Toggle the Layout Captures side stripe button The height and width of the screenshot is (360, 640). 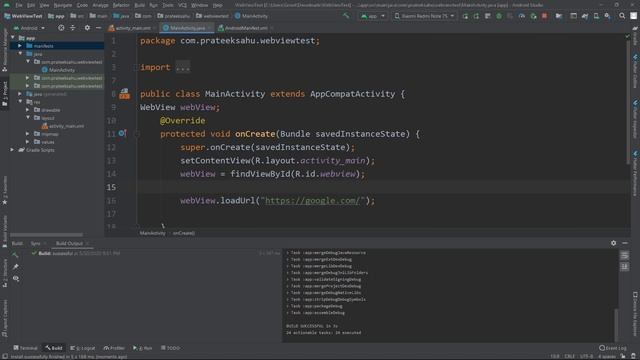(4, 318)
